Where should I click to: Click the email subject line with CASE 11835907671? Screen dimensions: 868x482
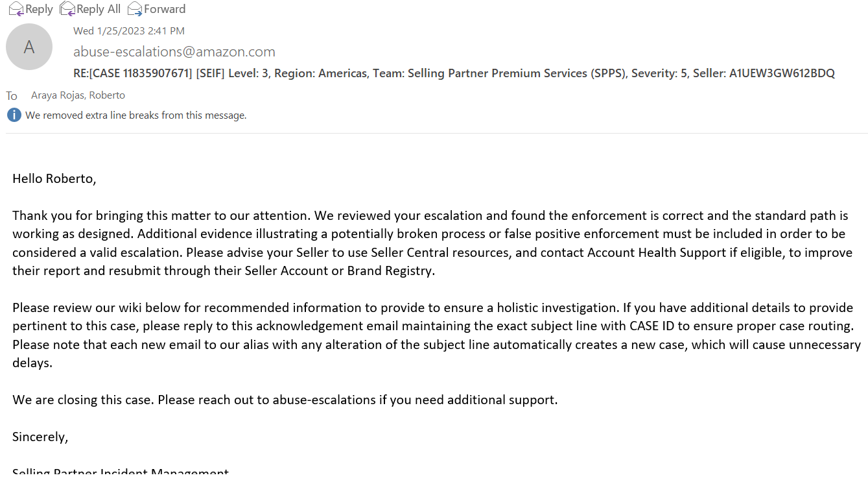point(454,73)
